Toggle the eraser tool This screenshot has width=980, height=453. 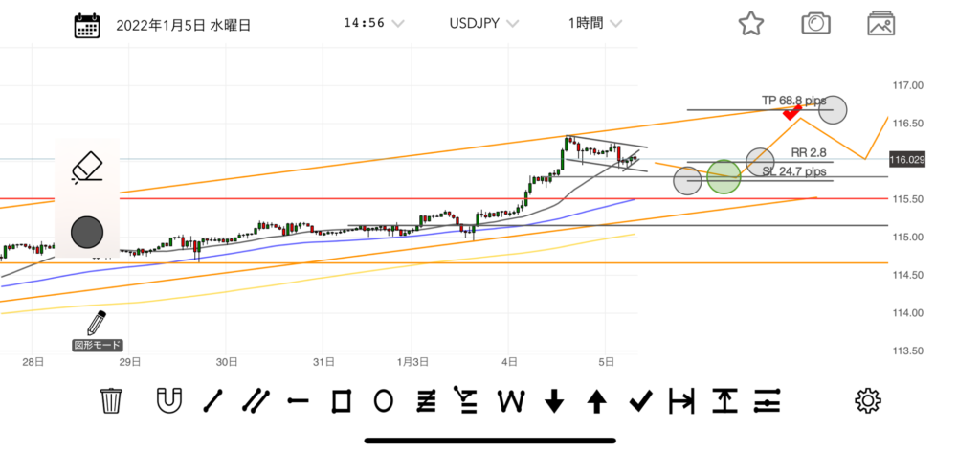coord(87,168)
